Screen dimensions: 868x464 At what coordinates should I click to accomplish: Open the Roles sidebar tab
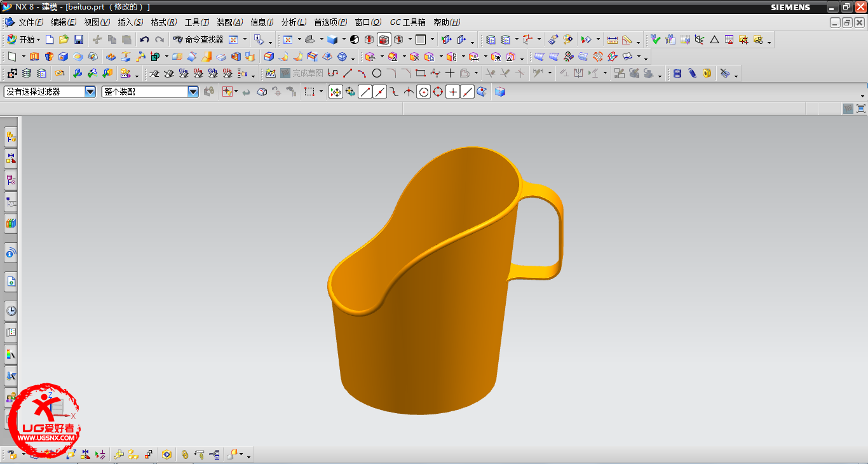tap(11, 397)
